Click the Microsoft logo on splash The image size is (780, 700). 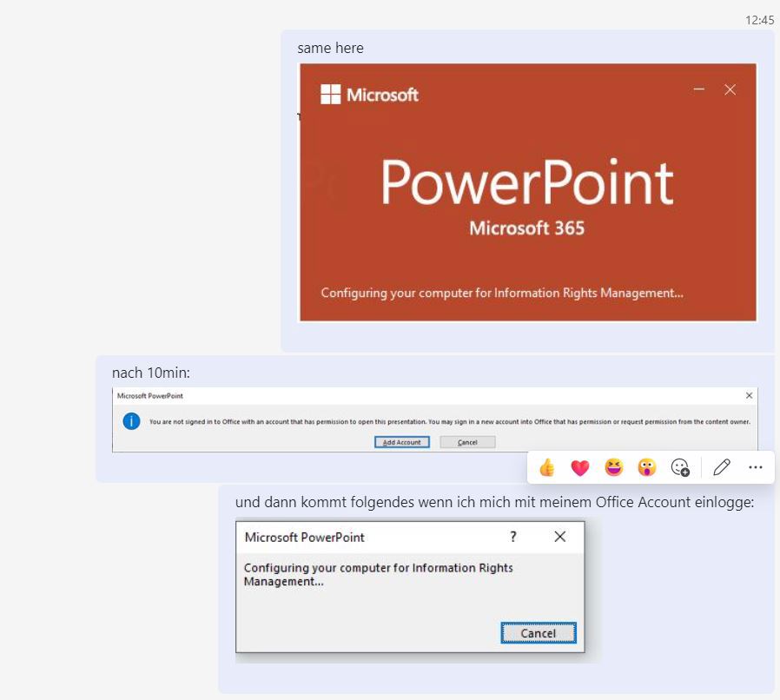tap(370, 95)
